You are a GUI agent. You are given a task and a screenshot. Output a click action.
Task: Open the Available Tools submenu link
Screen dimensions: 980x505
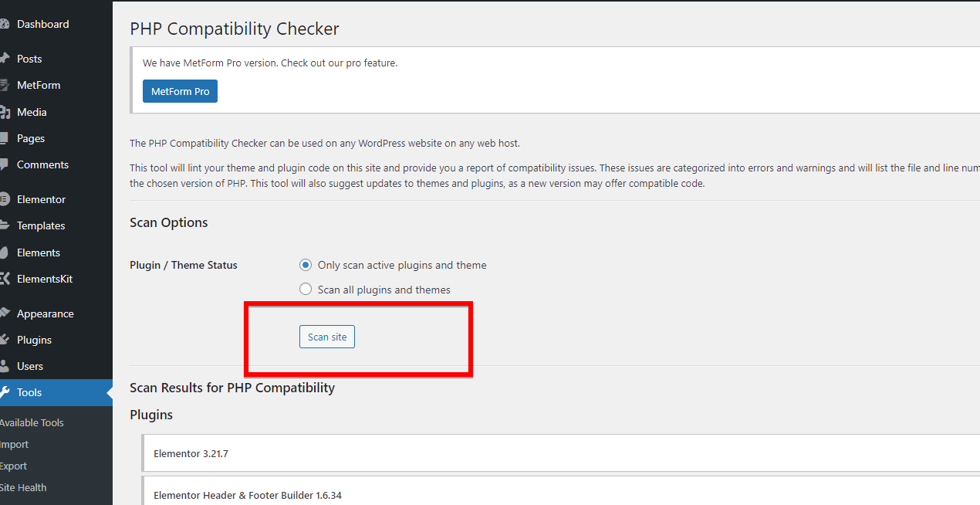click(32, 422)
